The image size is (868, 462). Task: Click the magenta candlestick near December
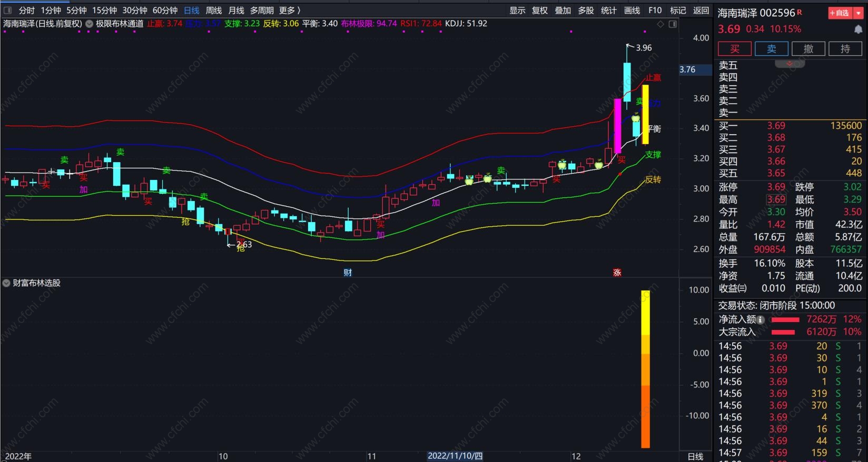click(x=618, y=125)
